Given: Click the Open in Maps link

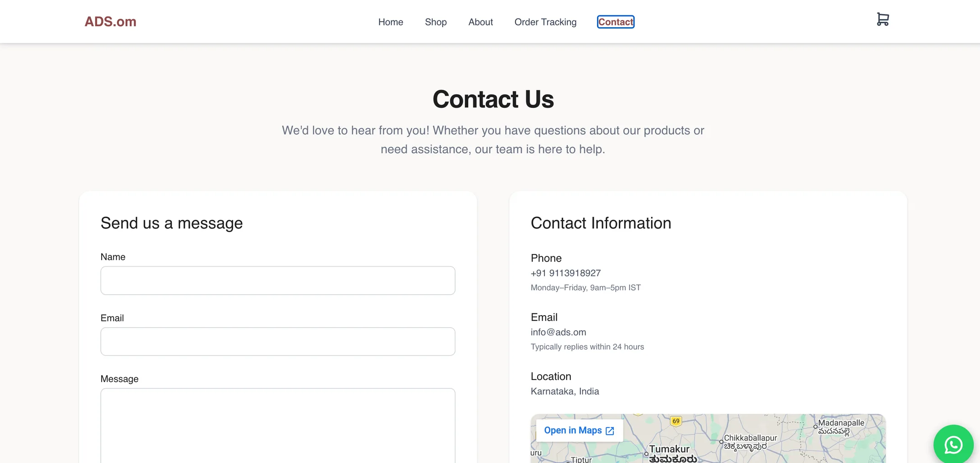Looking at the screenshot, I should (579, 430).
